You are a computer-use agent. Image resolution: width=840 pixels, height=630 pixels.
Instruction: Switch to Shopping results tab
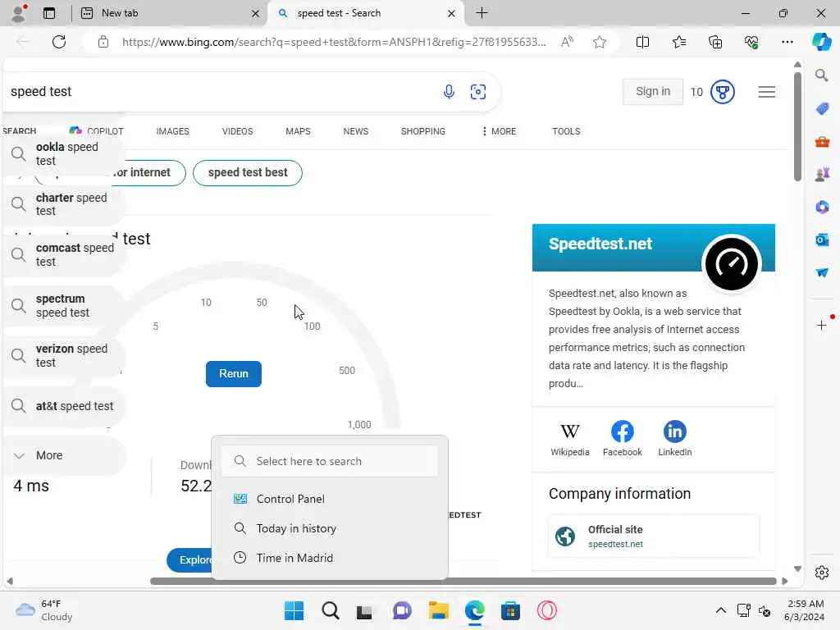pos(422,131)
